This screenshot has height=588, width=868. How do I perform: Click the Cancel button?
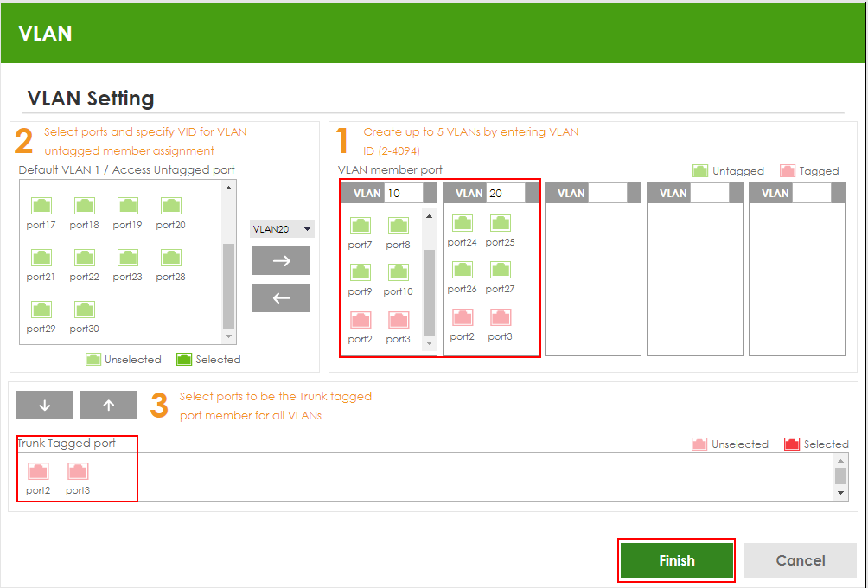(x=800, y=560)
